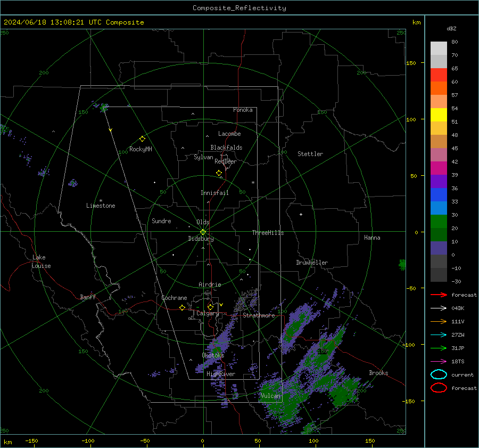Click the cyan current ellipse in legend
Image resolution: width=479 pixels, height=448 pixels.
click(x=439, y=374)
